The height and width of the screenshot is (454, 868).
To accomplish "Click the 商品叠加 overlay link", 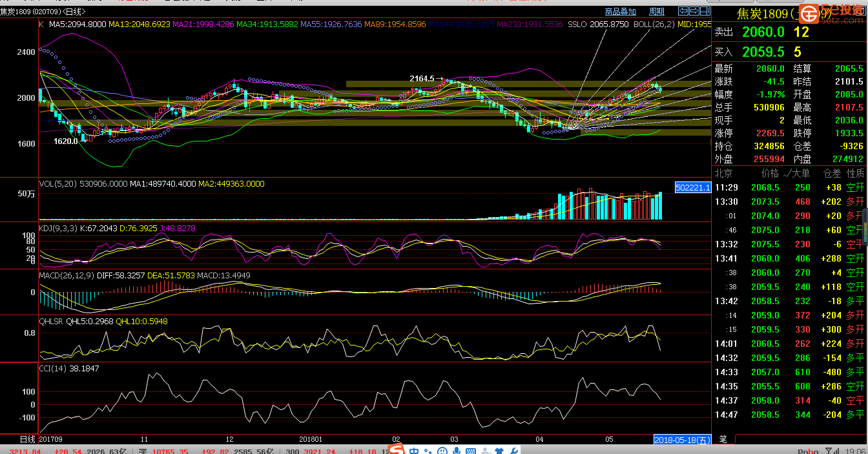I will (620, 12).
